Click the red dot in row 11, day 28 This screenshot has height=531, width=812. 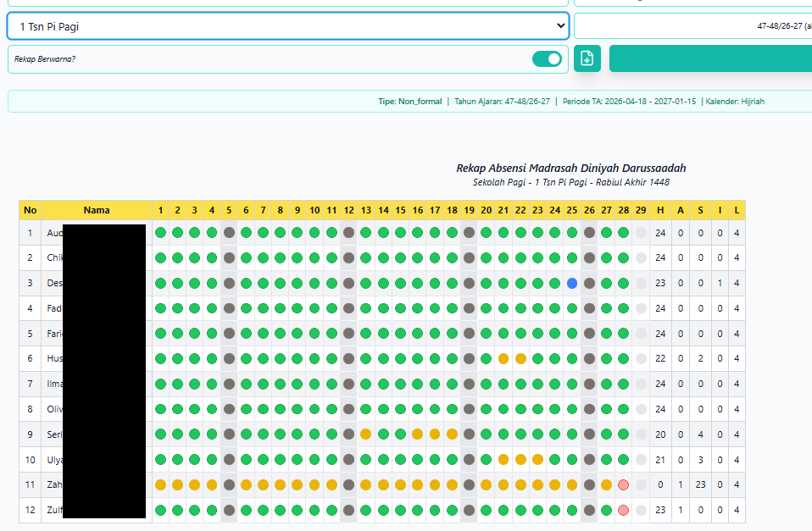(x=624, y=485)
